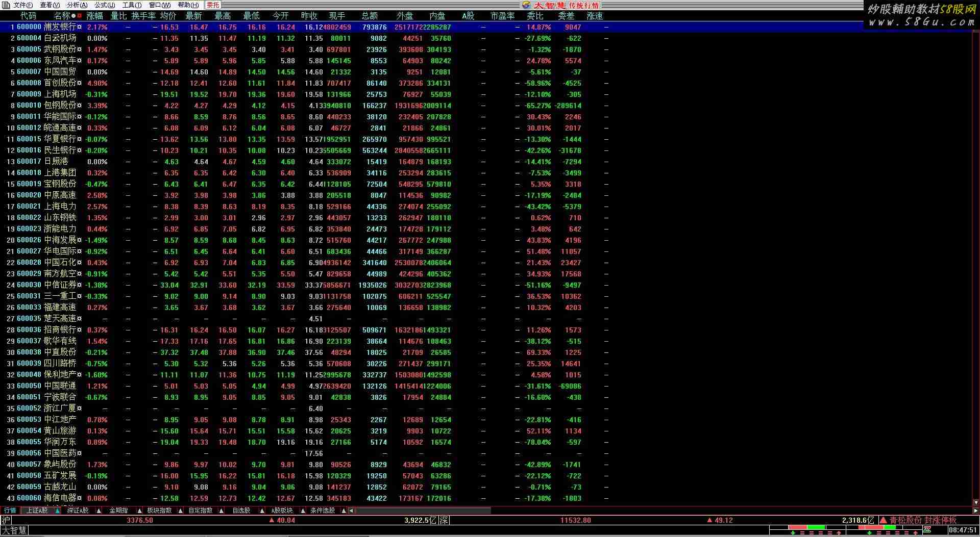Open the 窗口(W) menu
980x537 pixels.
click(159, 5)
